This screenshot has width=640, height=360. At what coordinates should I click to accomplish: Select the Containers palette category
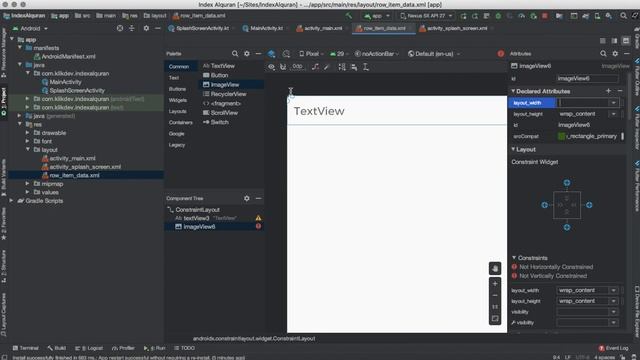pos(180,122)
